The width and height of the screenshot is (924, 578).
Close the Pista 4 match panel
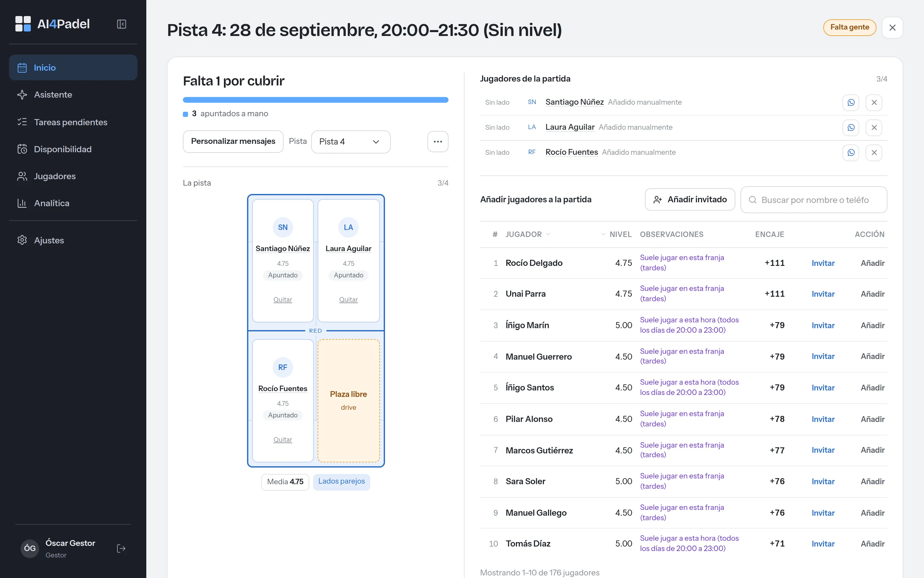point(892,28)
